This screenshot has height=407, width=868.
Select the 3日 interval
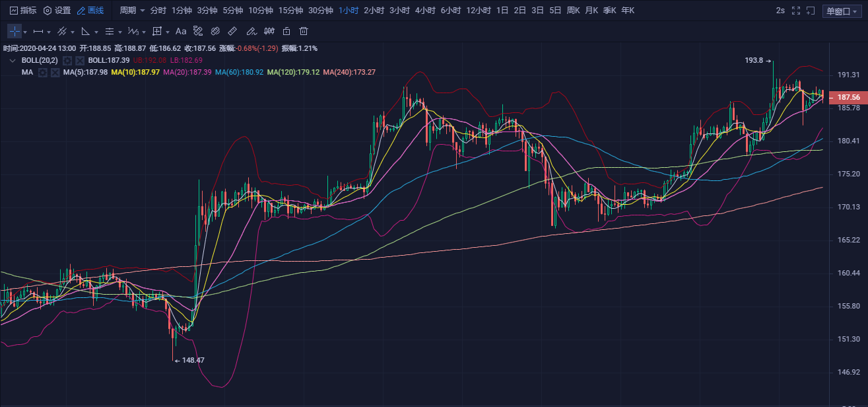[x=538, y=11]
